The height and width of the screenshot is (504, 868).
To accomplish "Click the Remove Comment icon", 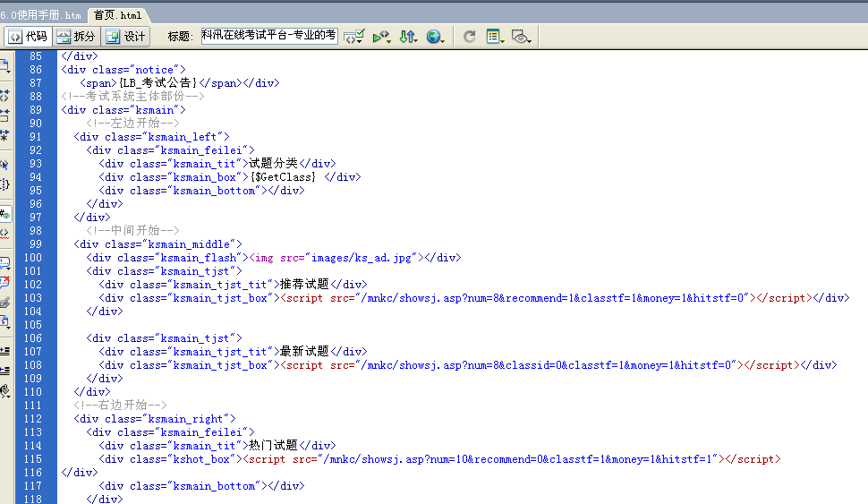I will pyautogui.click(x=4, y=282).
